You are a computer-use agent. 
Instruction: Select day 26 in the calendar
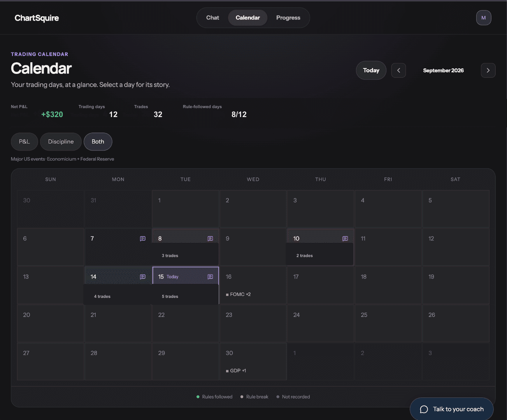(456, 323)
